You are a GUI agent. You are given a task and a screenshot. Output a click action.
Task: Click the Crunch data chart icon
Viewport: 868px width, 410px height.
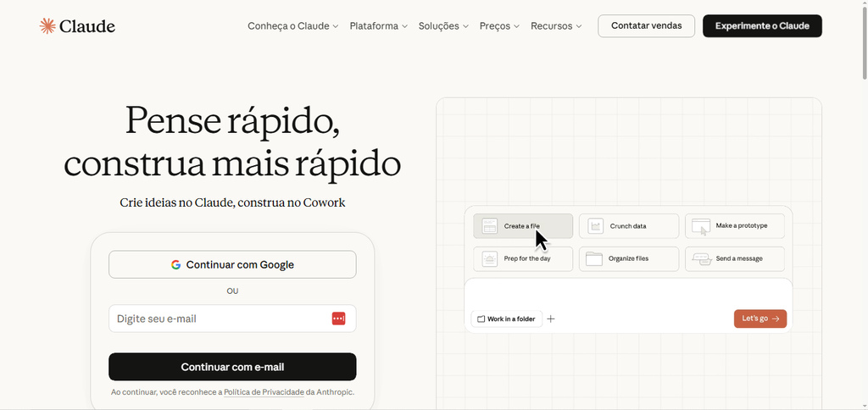point(595,226)
